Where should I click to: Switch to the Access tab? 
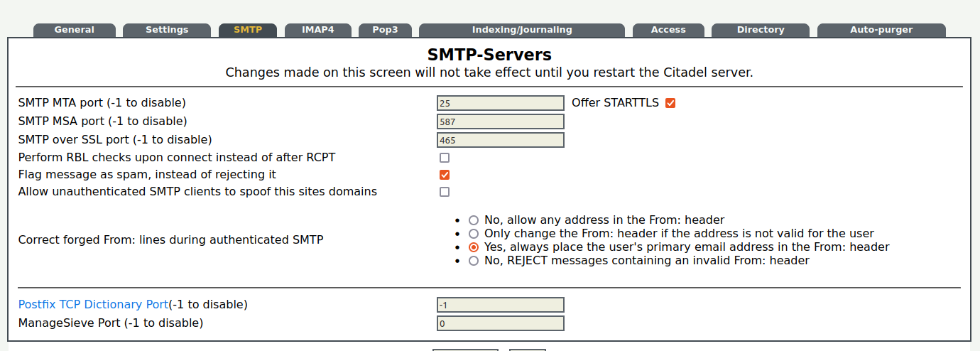tap(668, 30)
